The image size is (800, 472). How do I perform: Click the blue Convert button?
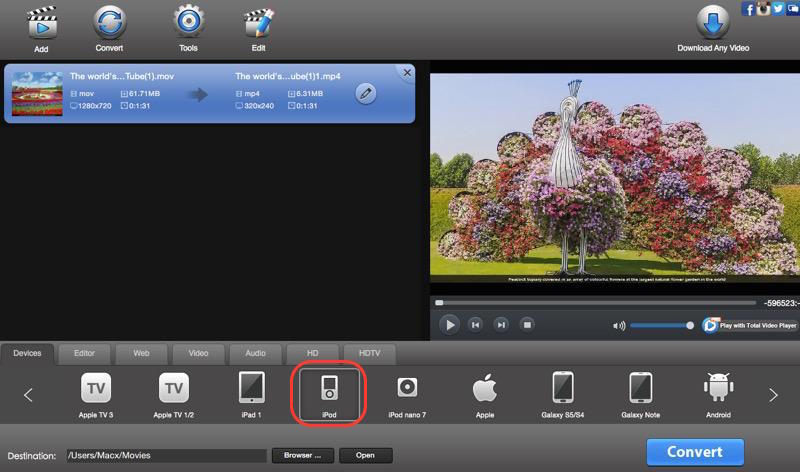[695, 452]
